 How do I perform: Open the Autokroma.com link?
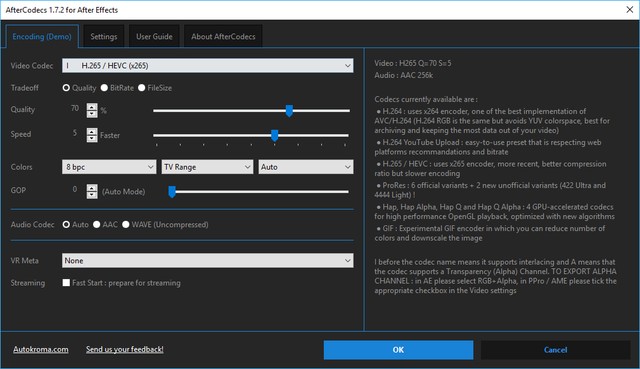(x=41, y=349)
